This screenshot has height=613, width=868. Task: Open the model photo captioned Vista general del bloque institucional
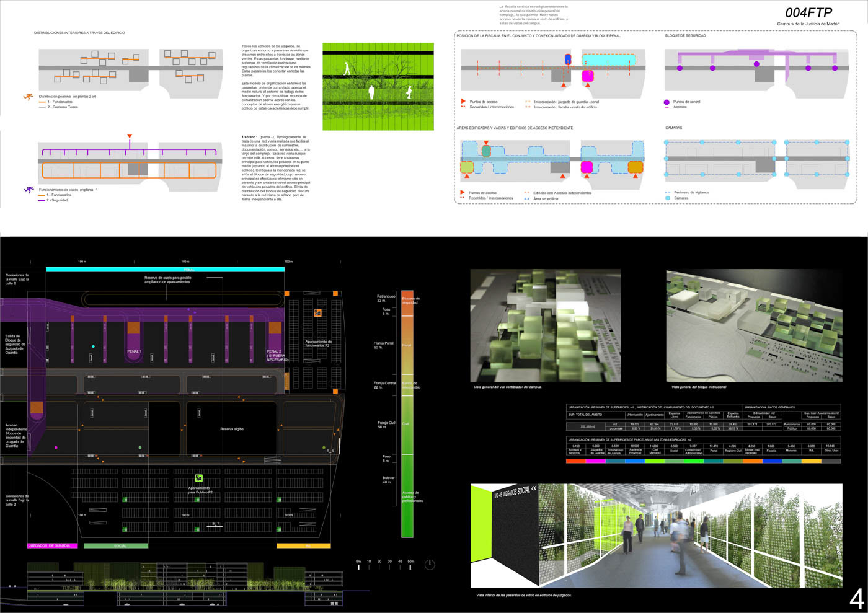tap(755, 325)
